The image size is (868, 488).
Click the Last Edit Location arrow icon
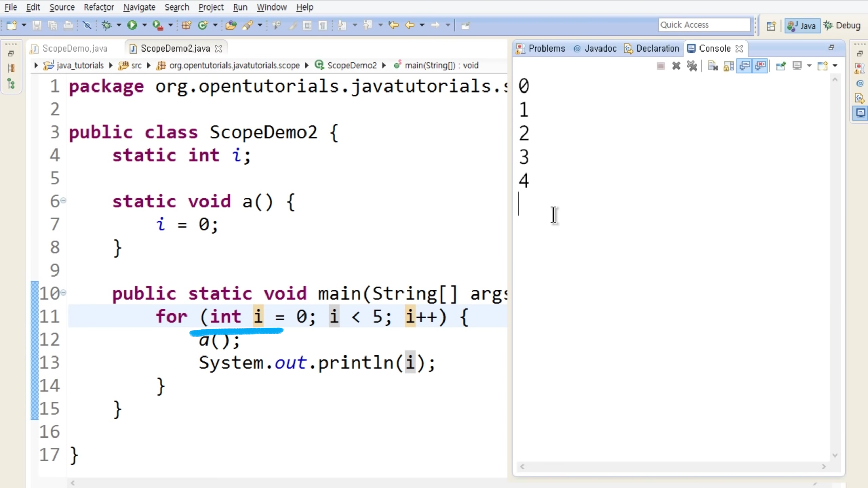coord(393,25)
